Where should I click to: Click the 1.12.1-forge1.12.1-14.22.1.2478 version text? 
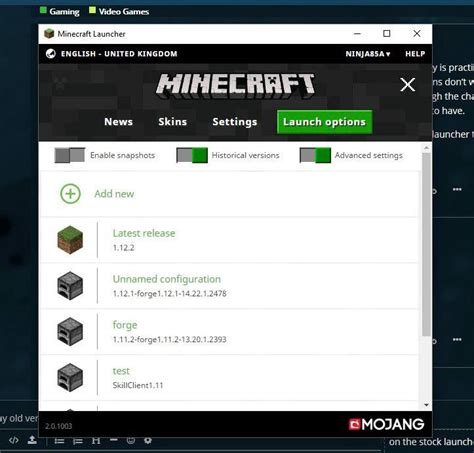169,294
